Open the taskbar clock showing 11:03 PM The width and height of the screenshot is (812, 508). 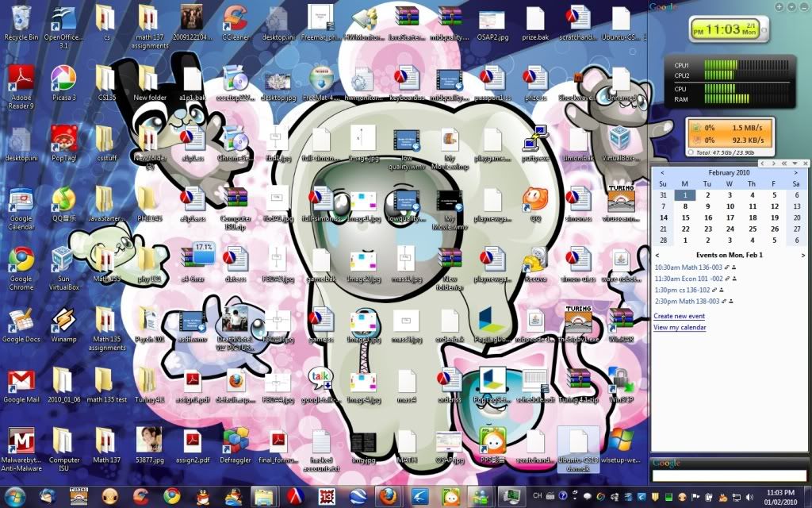click(x=781, y=497)
